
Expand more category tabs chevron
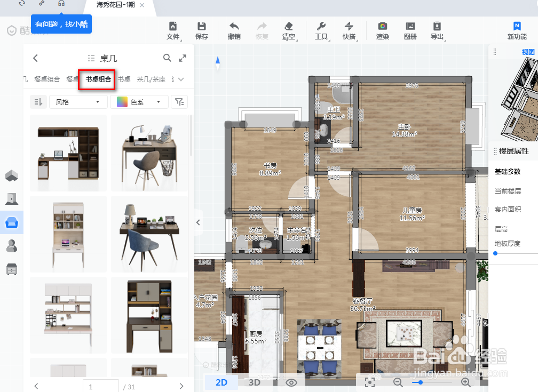(x=181, y=79)
